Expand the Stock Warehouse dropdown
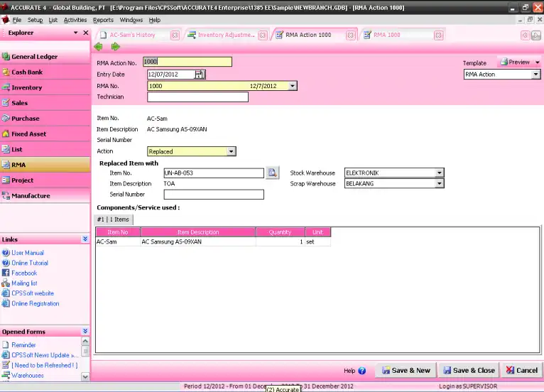Screen dimensions: 544x392 pyautogui.click(x=439, y=173)
